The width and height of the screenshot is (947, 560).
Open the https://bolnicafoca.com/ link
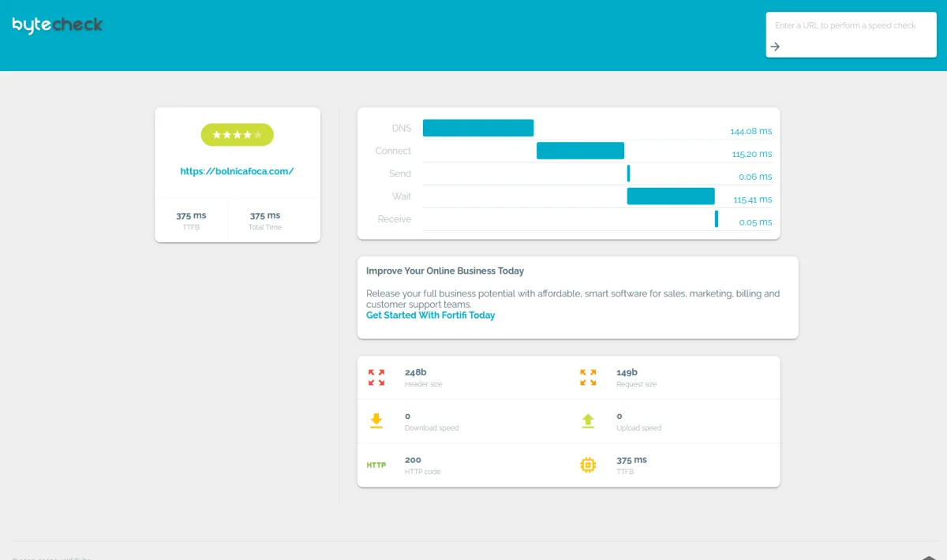[237, 170]
